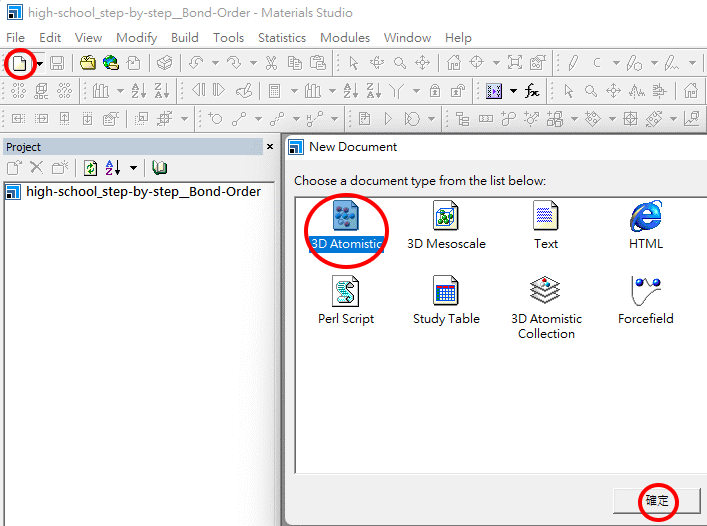This screenshot has width=707, height=526.
Task: Select the project root high-school_step-by-step__Bond-Order
Action: click(x=142, y=192)
